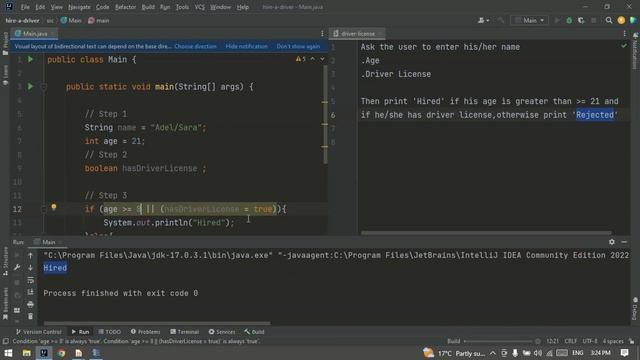Click Choose direction link
640x360 pixels.
[x=196, y=46]
